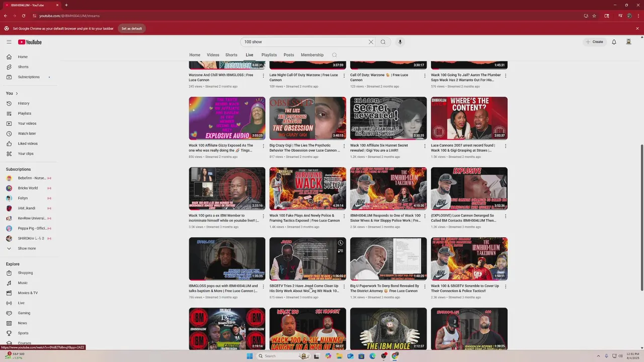Screen dimensions: 644x362
Task: Expand the You section chevron
Action: pos(17,94)
